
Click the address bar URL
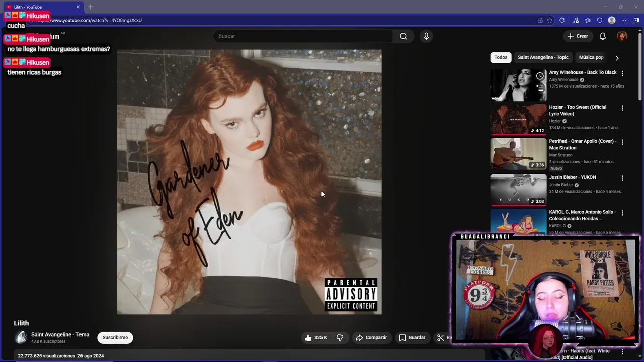[91, 20]
